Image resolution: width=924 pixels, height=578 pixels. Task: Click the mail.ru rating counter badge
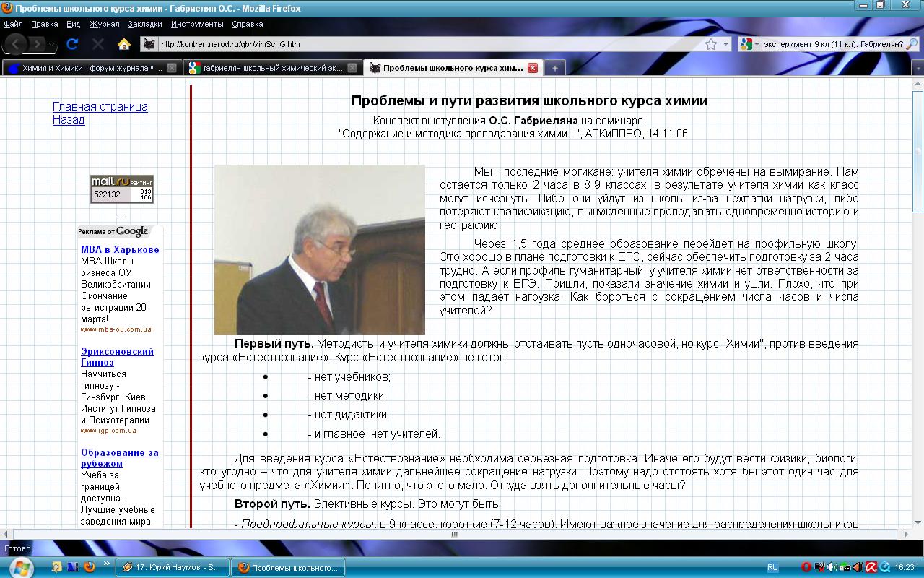coord(121,189)
